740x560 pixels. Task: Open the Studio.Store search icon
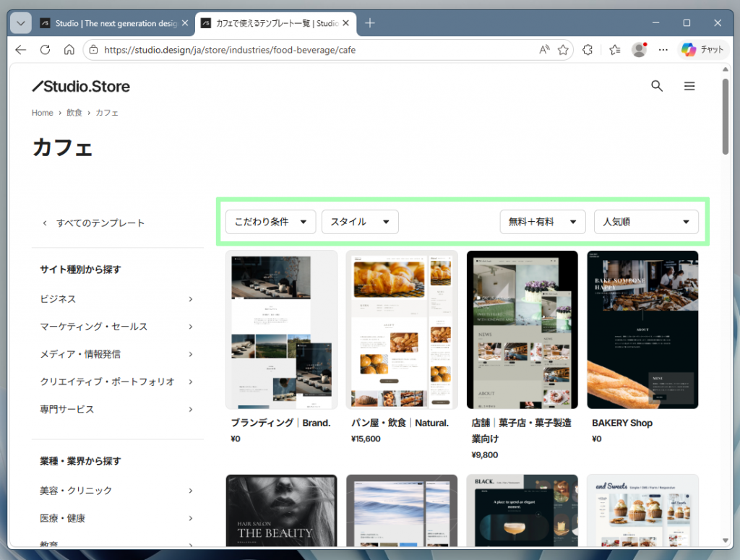tap(656, 86)
